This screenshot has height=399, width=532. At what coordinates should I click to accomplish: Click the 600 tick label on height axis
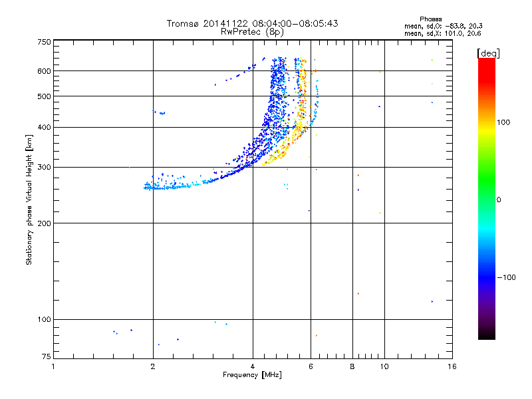tap(44, 71)
